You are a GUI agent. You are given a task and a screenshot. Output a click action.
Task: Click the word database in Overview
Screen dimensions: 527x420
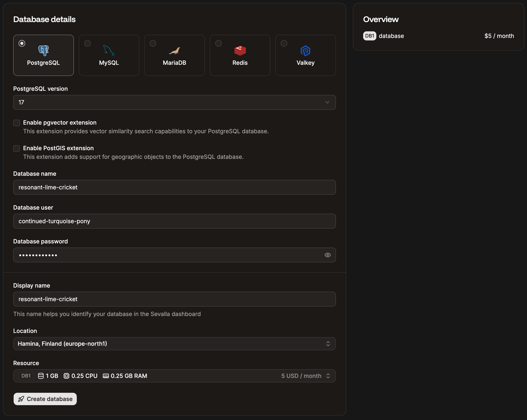(391, 36)
